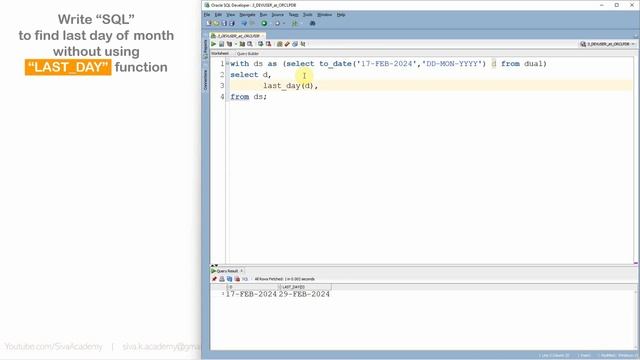Click the Unshared SQL Worksheet icon
This screenshot has width=640, height=360.
[280, 44]
